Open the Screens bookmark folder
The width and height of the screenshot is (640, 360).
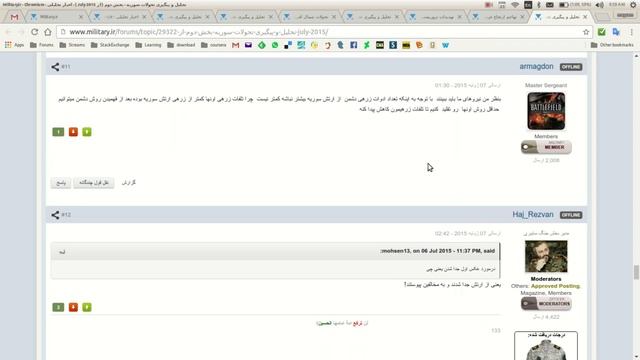coord(72,45)
